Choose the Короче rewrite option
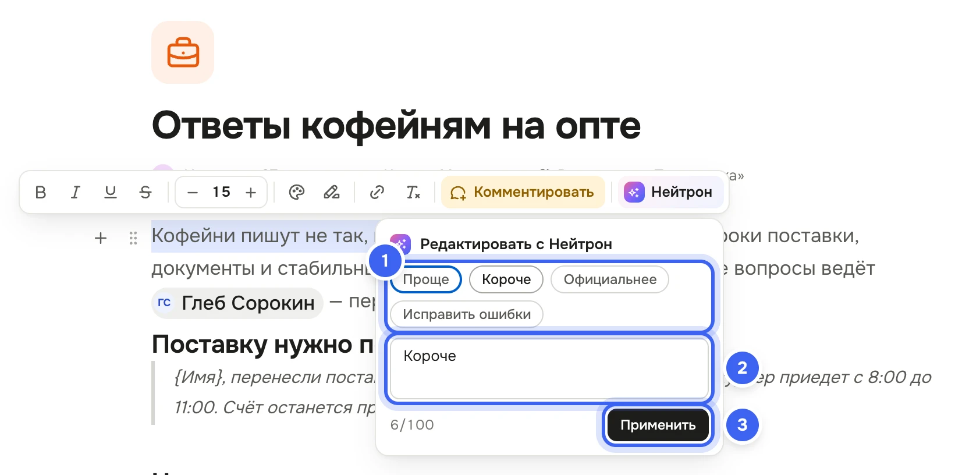The image size is (980, 475). (506, 279)
